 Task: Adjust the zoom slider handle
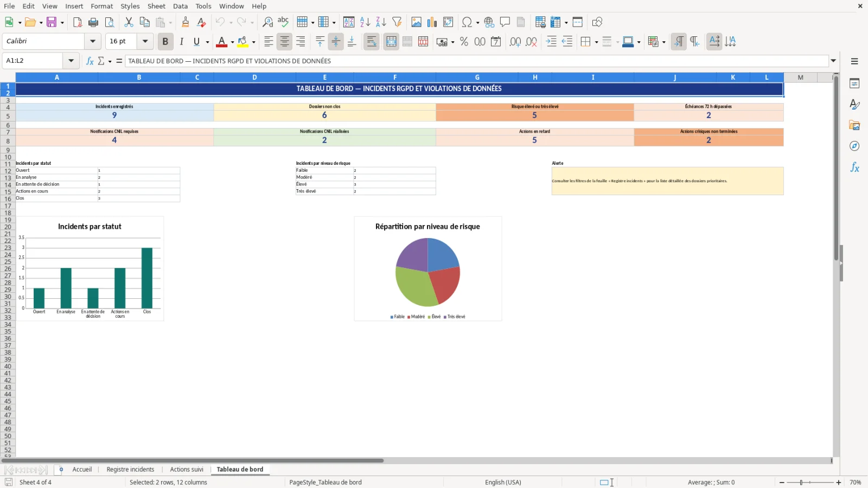point(801,483)
